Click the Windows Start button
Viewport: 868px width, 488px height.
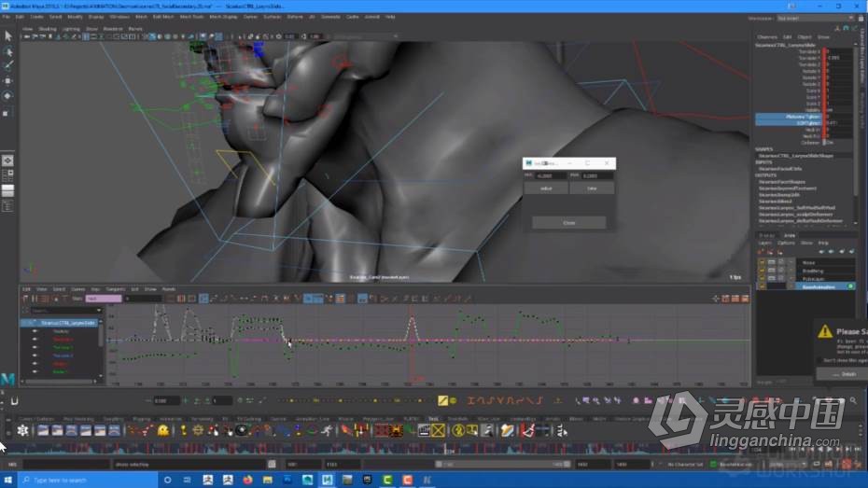click(x=7, y=480)
